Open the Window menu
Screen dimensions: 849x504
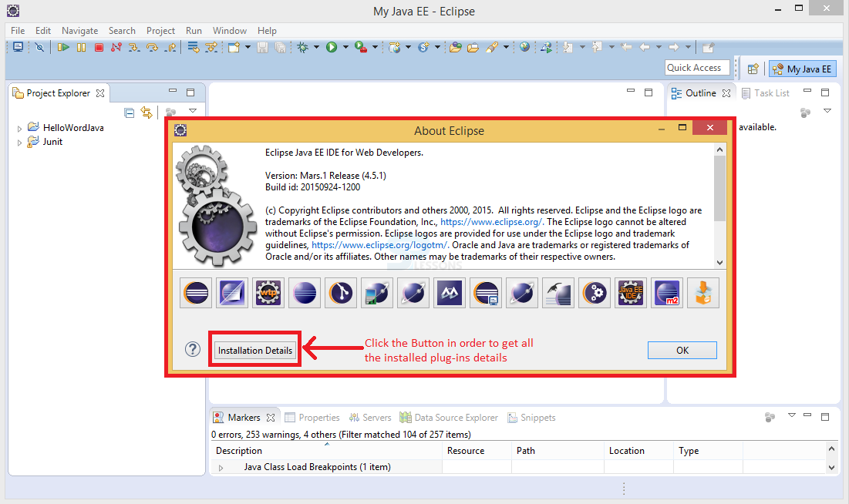click(230, 31)
